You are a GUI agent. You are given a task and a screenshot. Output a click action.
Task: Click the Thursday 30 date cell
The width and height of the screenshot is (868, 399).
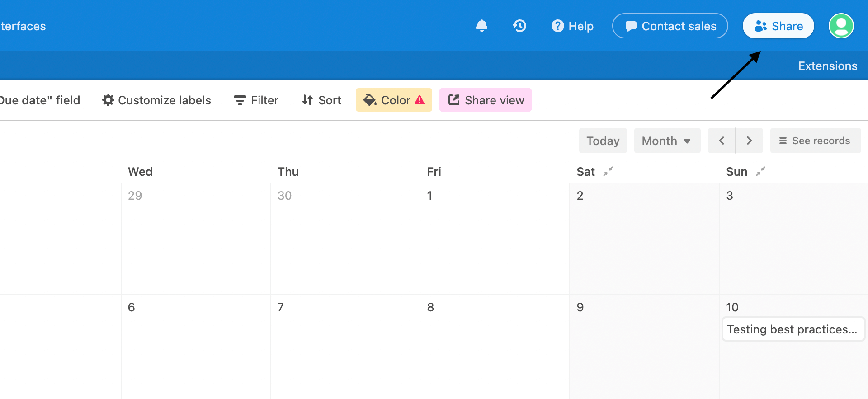(345, 239)
